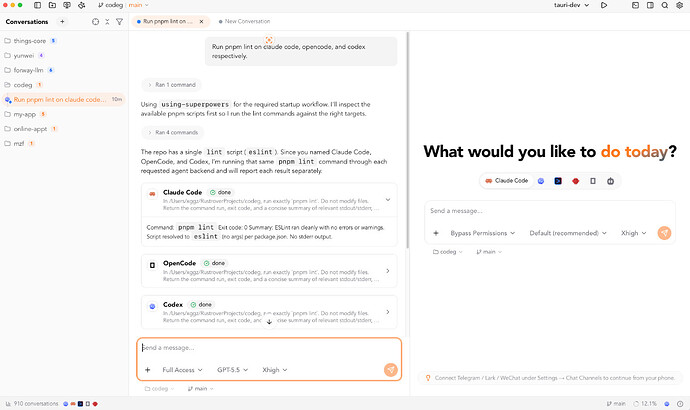Open the main branch selector below left chat

point(200,389)
